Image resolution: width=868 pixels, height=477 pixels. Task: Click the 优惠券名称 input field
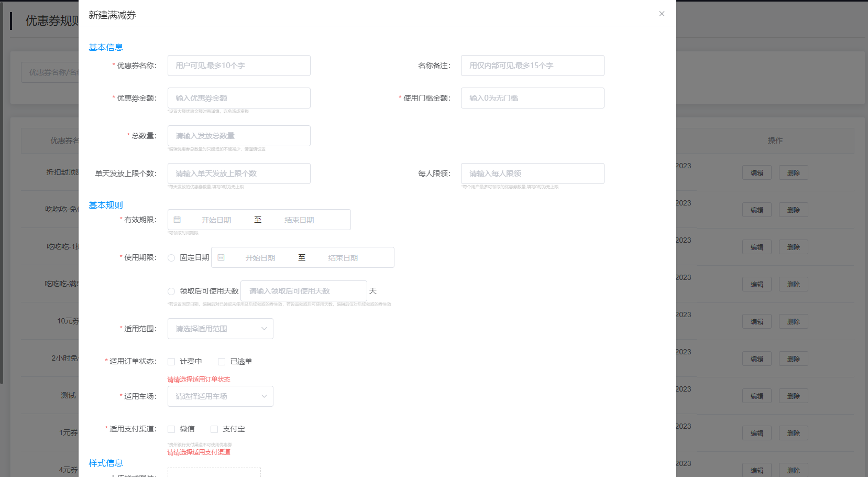tap(239, 66)
